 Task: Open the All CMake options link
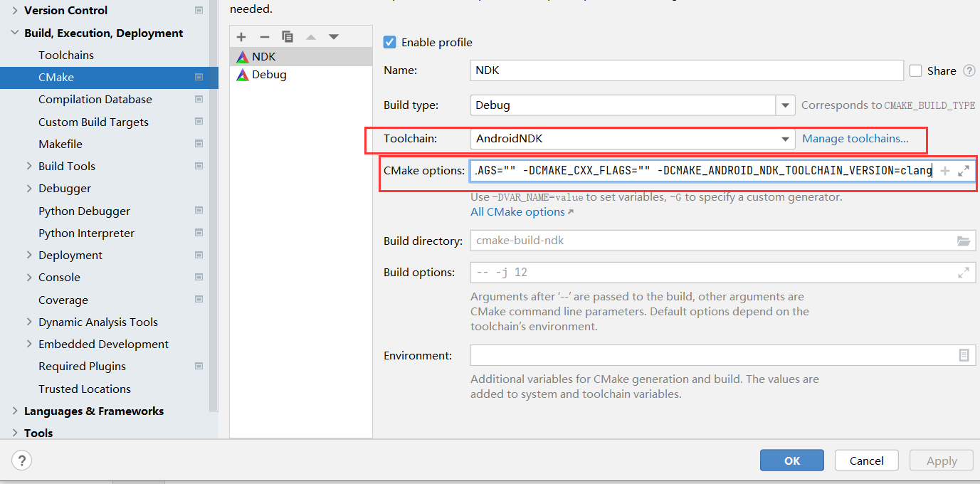[x=517, y=211]
